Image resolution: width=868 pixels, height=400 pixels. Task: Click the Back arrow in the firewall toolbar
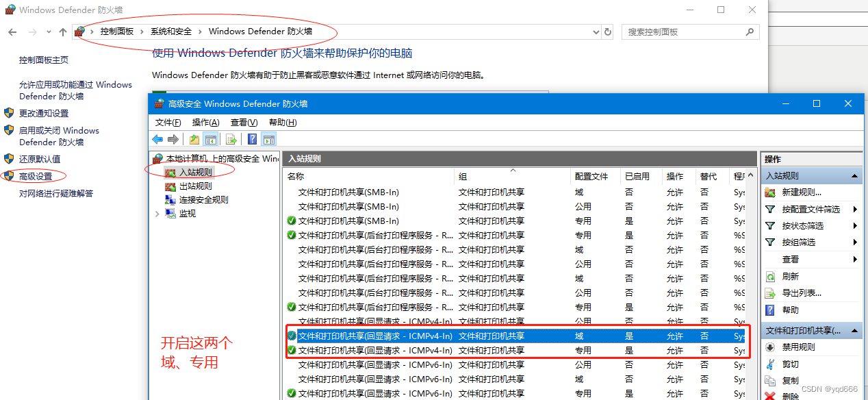[x=157, y=139]
